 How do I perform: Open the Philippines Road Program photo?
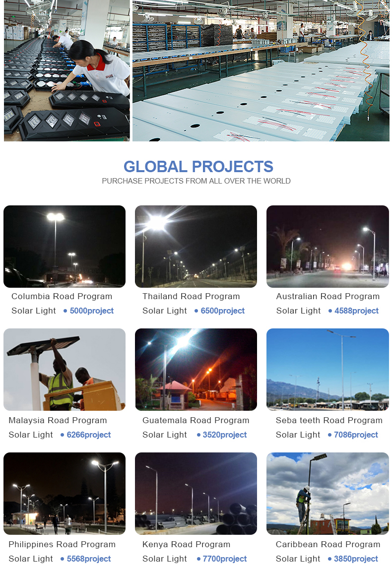[x=65, y=494]
